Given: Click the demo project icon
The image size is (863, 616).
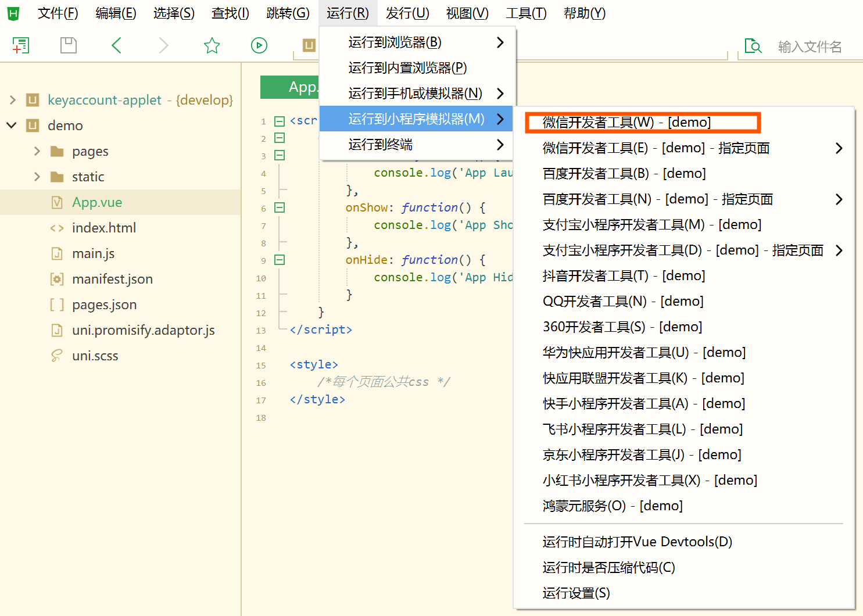Looking at the screenshot, I should (x=33, y=126).
